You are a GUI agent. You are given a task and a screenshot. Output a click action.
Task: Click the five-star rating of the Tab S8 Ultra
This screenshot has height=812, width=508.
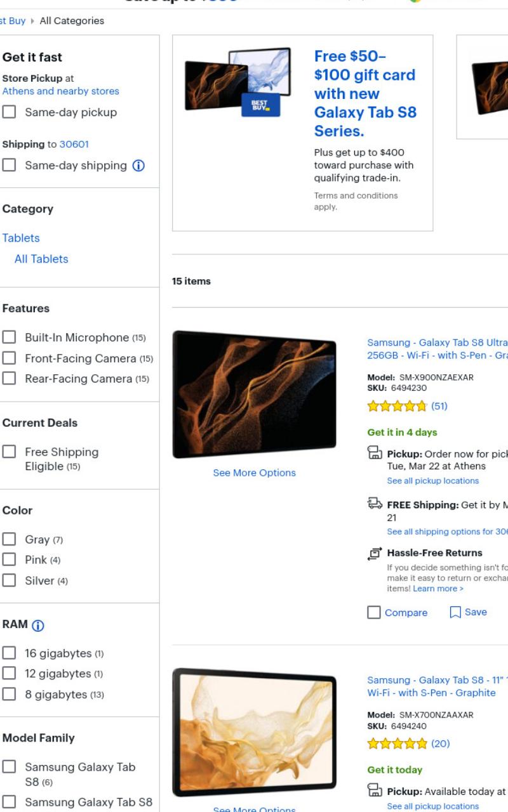(x=398, y=406)
